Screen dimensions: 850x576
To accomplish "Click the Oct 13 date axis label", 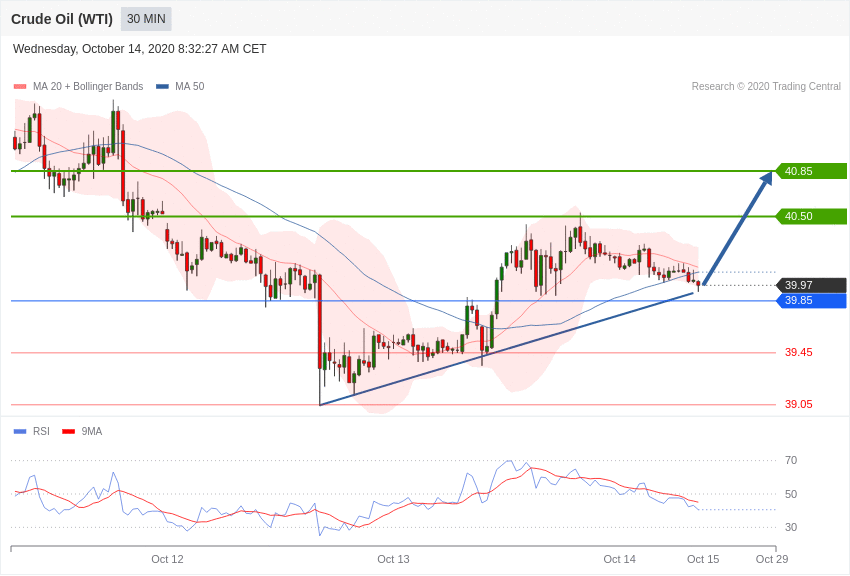I will point(393,559).
